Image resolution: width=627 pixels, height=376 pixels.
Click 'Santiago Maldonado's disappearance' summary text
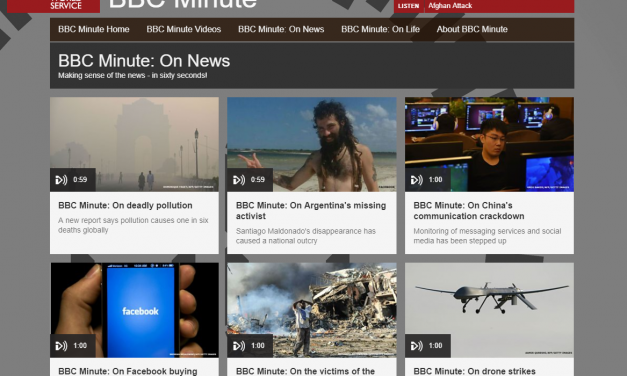[306, 236]
